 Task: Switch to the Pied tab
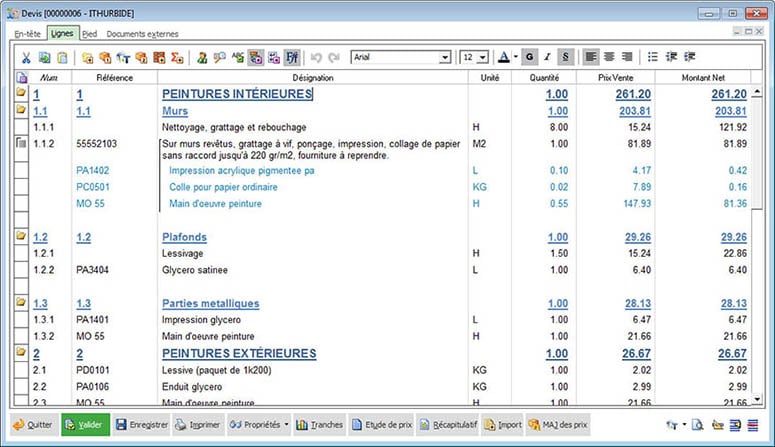[x=89, y=34]
